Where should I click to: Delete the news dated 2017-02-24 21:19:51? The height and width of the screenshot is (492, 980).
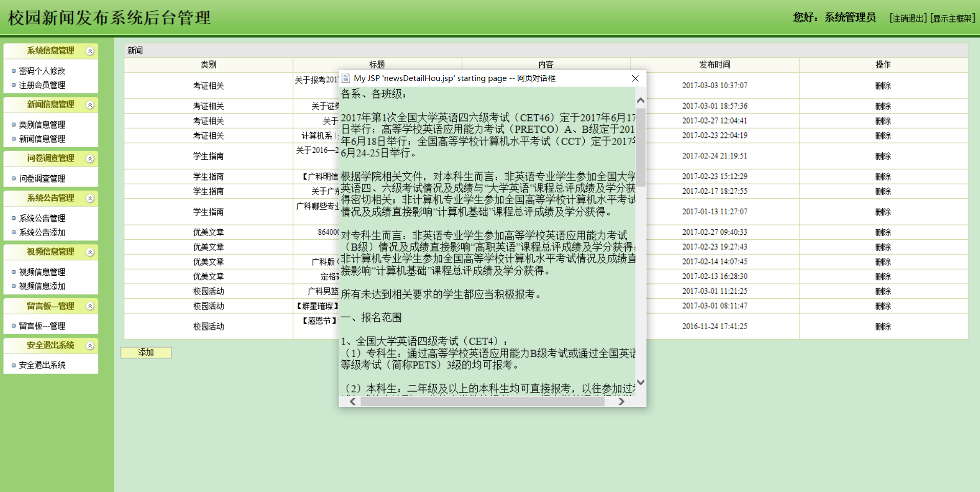883,156
